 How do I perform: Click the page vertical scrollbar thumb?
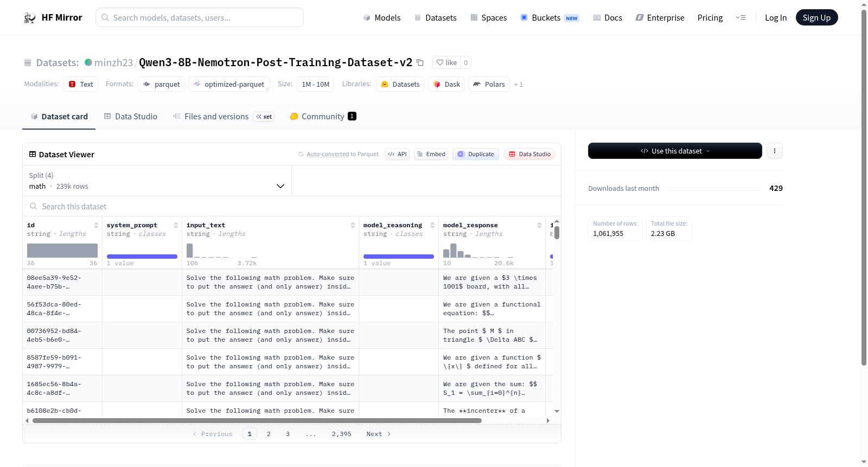(x=864, y=187)
